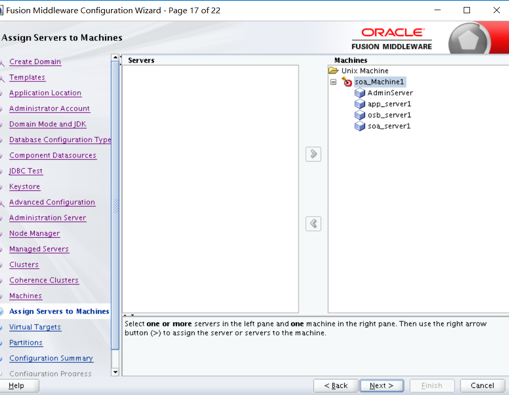509x395 pixels.
Task: Collapse the soa_Machine1 tree node
Action: [333, 82]
